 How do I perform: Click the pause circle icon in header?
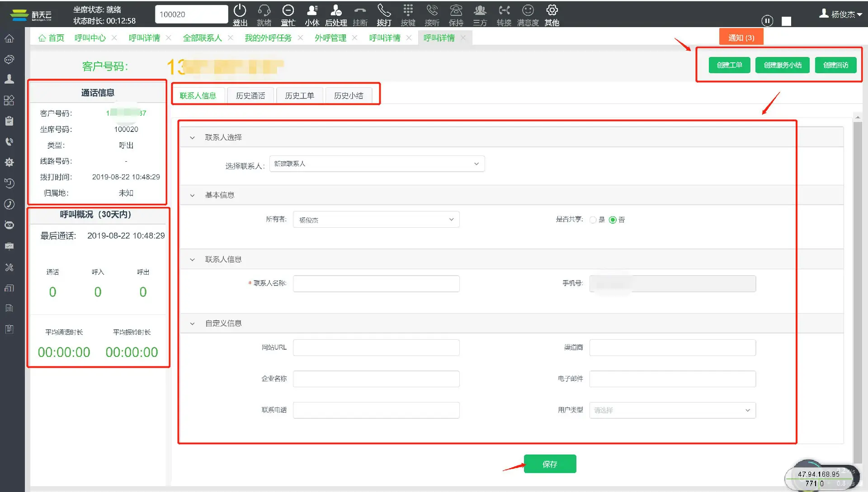pos(767,21)
